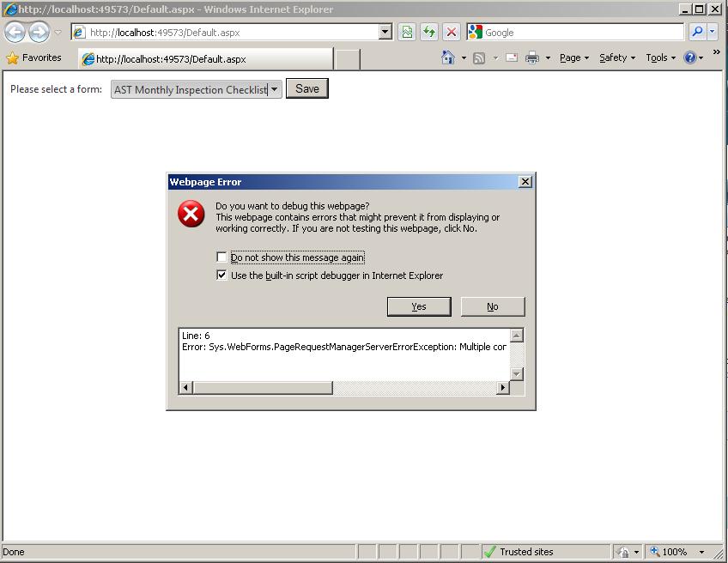The width and height of the screenshot is (728, 563).
Task: Open the address bar URL dropdown
Action: [x=385, y=32]
